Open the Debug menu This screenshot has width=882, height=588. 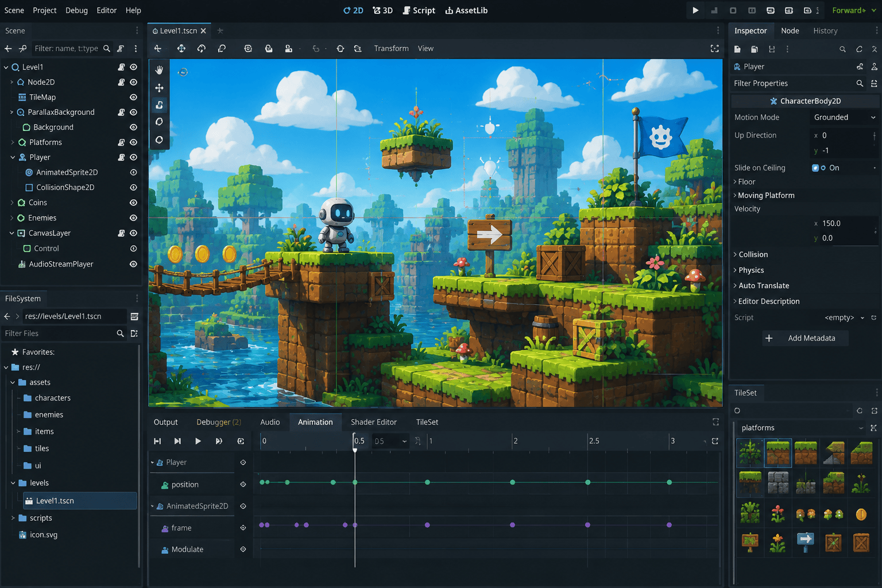[76, 10]
